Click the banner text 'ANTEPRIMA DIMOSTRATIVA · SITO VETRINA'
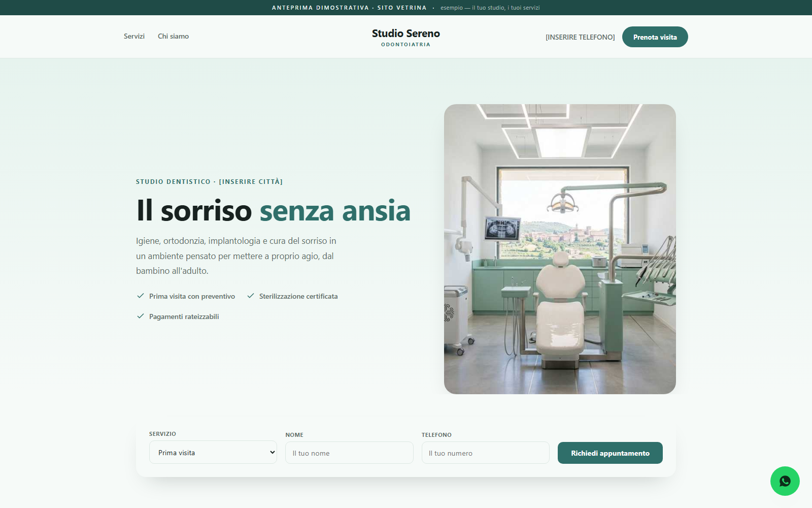Screen dimensions: 812x508 pyautogui.click(x=349, y=8)
